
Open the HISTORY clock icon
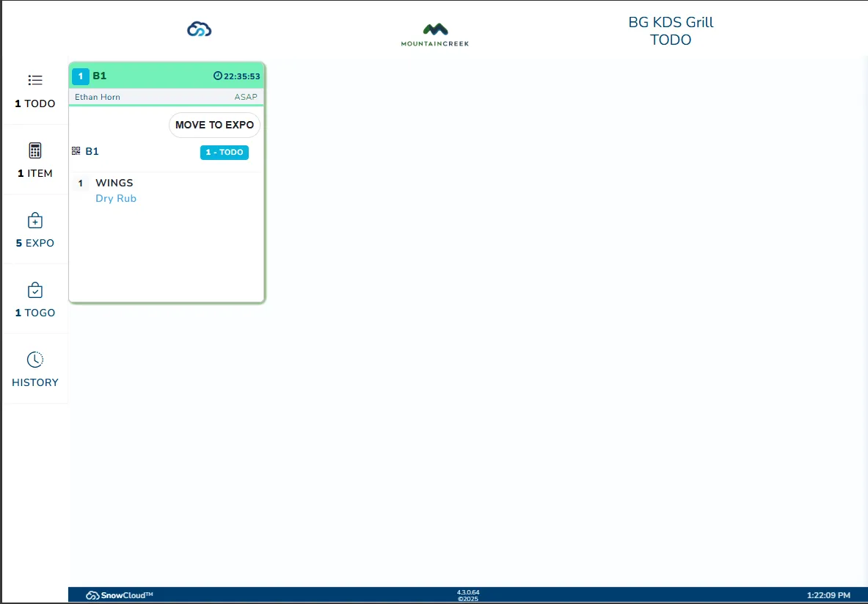pyautogui.click(x=35, y=360)
